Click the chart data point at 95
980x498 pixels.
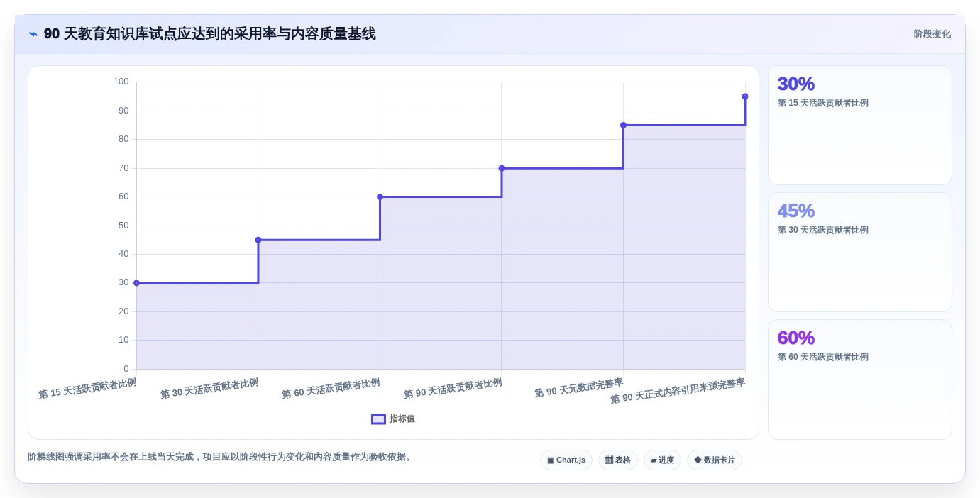[745, 96]
